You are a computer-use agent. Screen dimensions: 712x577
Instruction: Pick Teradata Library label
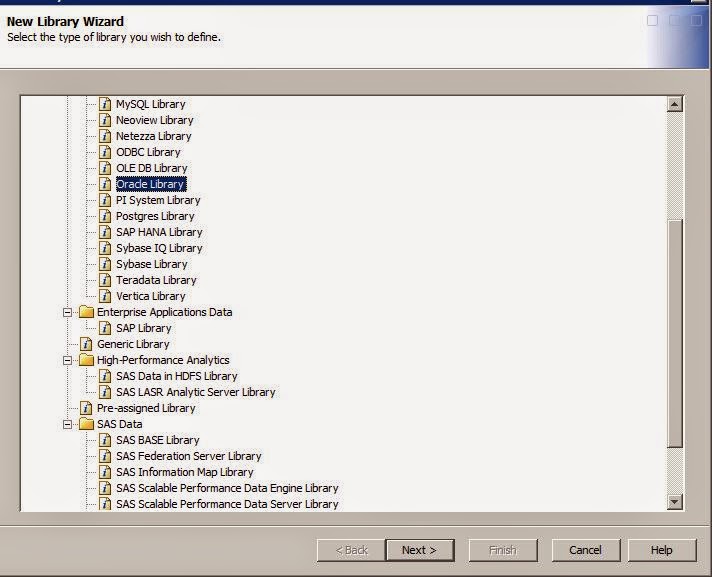156,280
